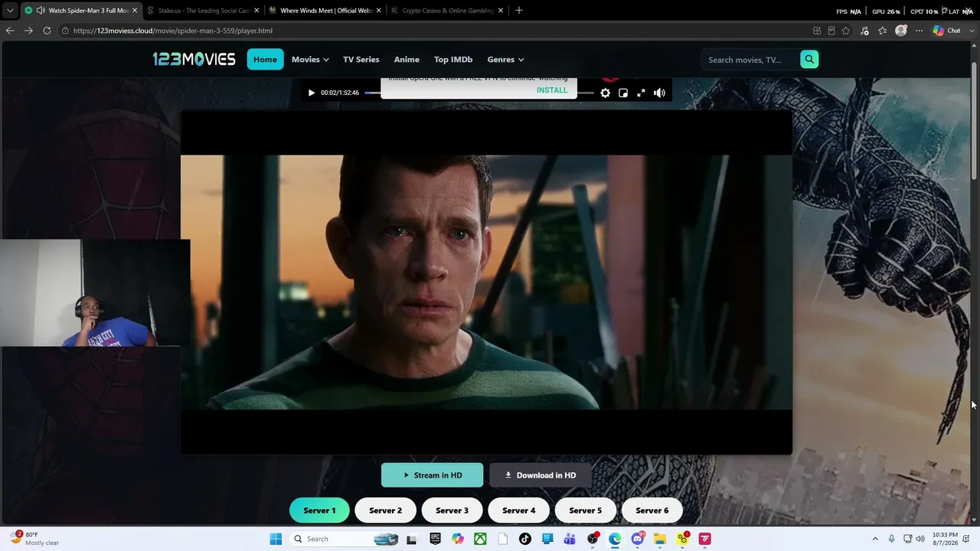Open the video player settings gear
The height and width of the screenshot is (551, 980).
(x=605, y=93)
